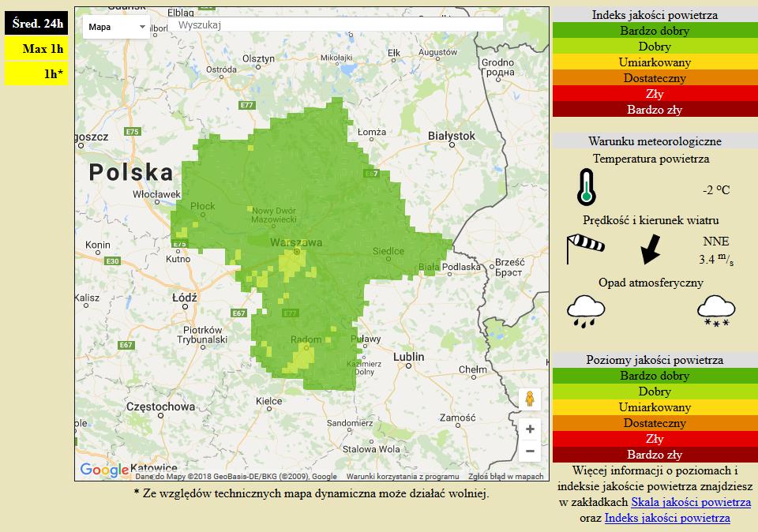Click Umiarkowany swatch in Poziomy legend
Image resolution: width=758 pixels, height=532 pixels.
655,407
